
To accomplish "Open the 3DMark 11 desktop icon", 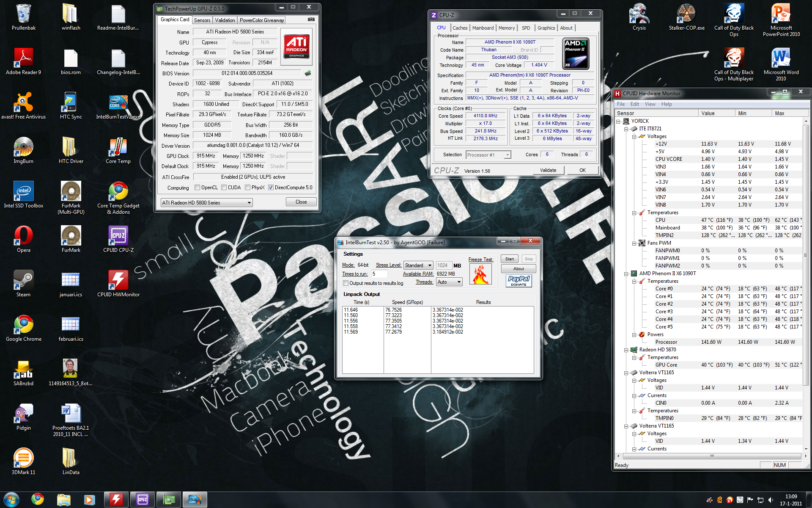I will pyautogui.click(x=24, y=462).
